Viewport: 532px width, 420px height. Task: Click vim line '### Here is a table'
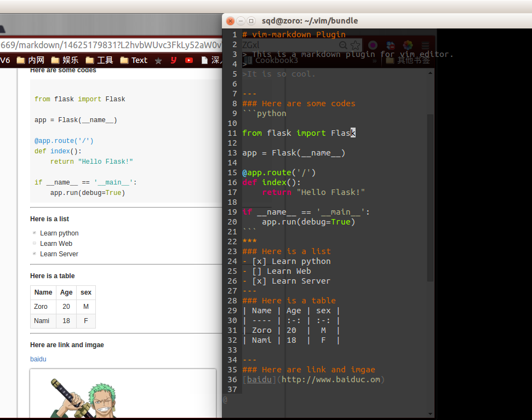click(289, 301)
